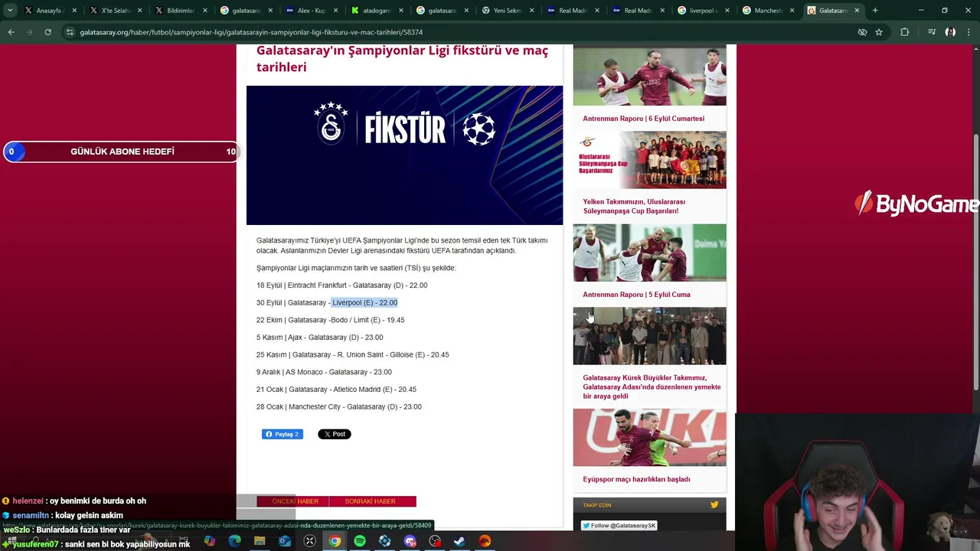Screen dimensions: 980x551
Task: Switch to the Bildirimler tab
Action: click(180, 11)
